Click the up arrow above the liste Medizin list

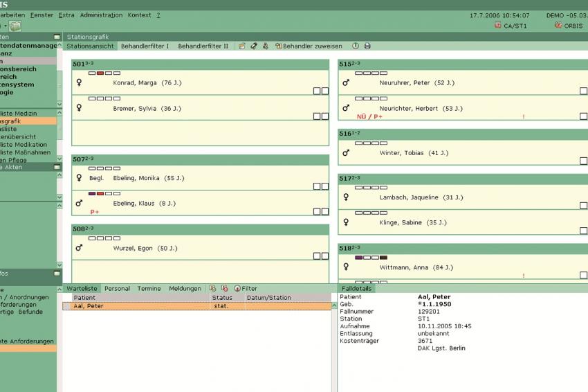(59, 113)
